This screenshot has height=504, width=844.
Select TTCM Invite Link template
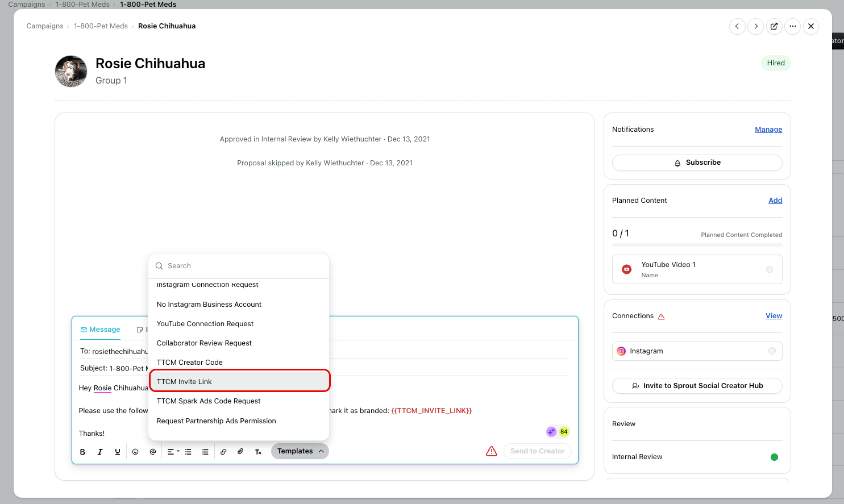pyautogui.click(x=239, y=382)
